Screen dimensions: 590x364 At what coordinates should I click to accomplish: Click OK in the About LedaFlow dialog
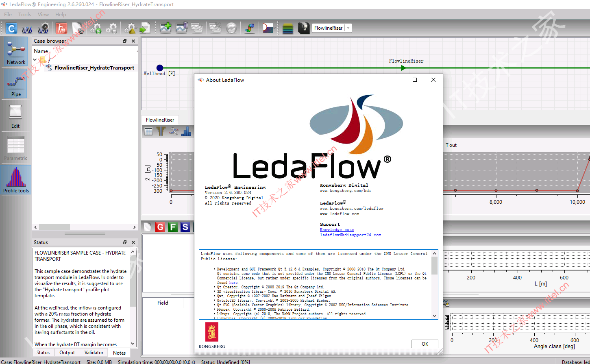coord(425,344)
